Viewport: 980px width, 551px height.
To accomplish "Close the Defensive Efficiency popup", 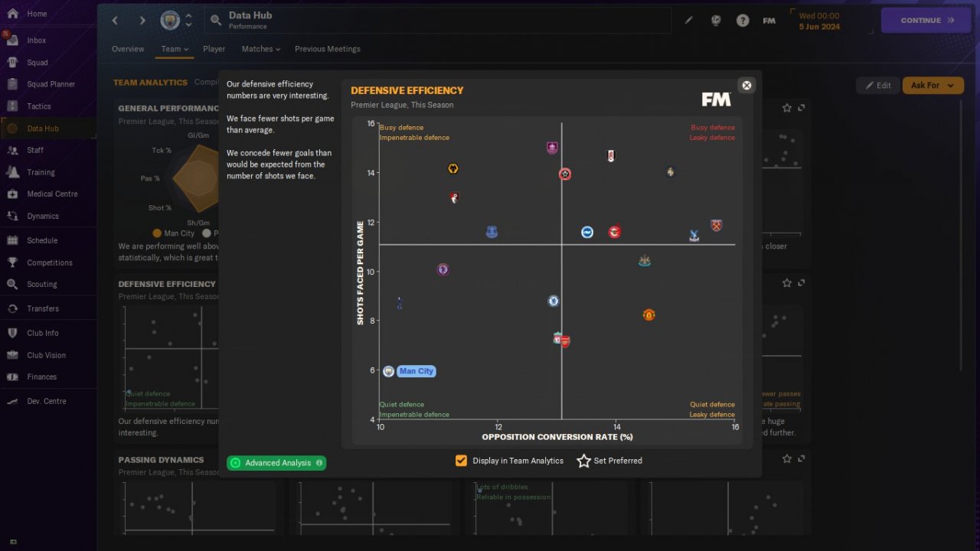I will (x=746, y=85).
